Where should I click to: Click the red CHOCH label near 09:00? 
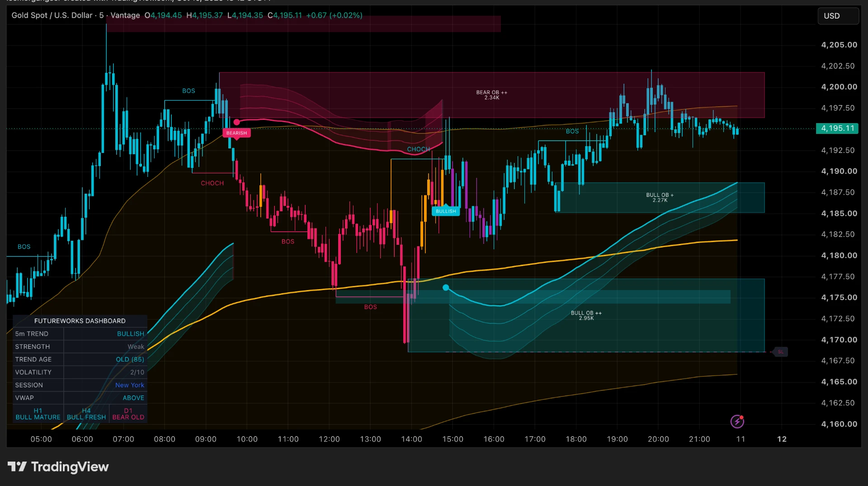tap(212, 183)
